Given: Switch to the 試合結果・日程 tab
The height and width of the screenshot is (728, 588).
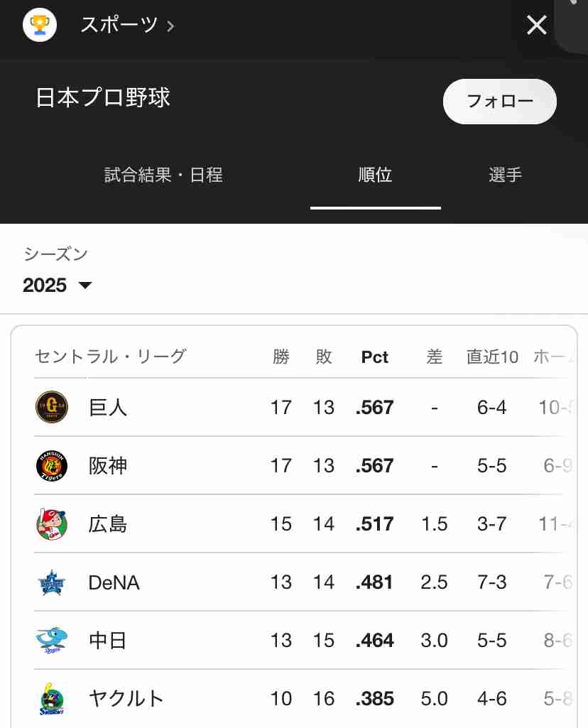Looking at the screenshot, I should [x=163, y=175].
